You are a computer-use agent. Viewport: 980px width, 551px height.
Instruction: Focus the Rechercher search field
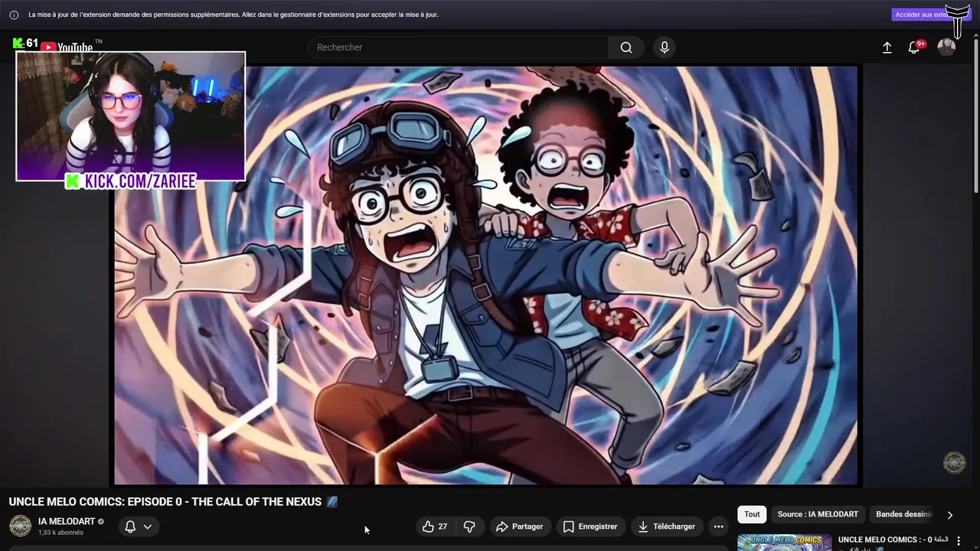[x=458, y=47]
